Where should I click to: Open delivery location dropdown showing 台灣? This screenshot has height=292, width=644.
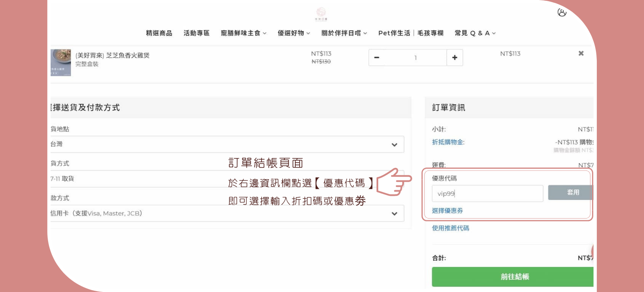pyautogui.click(x=227, y=145)
